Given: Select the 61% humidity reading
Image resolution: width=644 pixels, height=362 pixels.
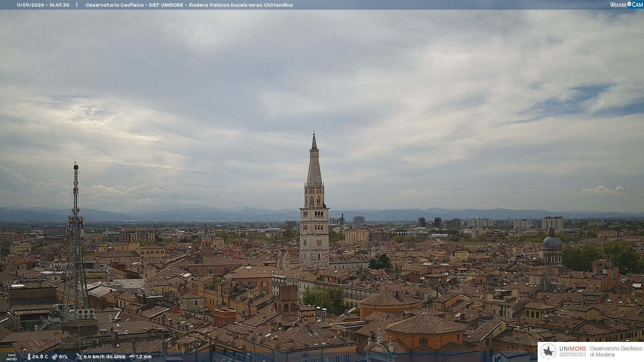Looking at the screenshot, I should [x=63, y=357].
